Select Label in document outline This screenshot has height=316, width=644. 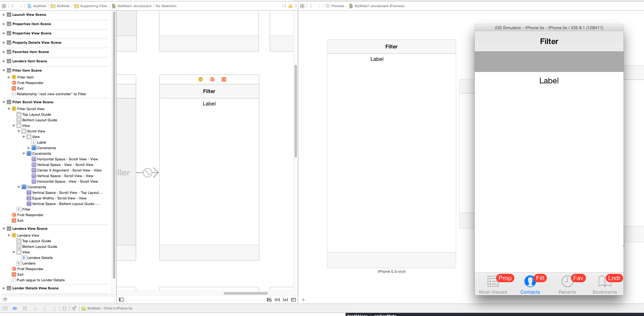[x=42, y=142]
